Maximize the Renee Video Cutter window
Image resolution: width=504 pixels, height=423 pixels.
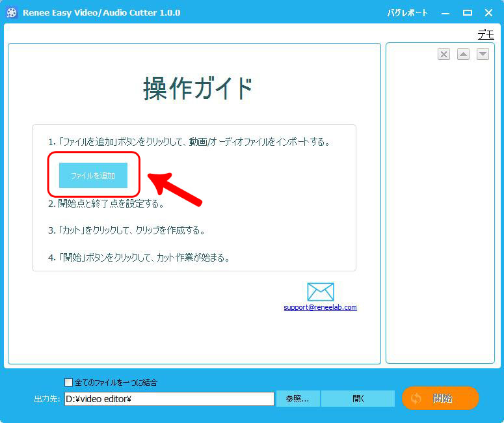tap(468, 13)
